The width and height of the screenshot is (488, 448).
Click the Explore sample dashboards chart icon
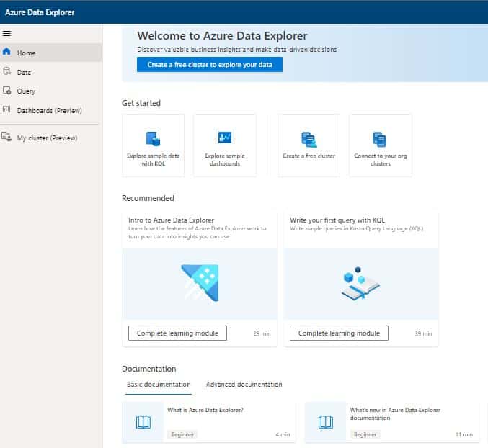225,138
